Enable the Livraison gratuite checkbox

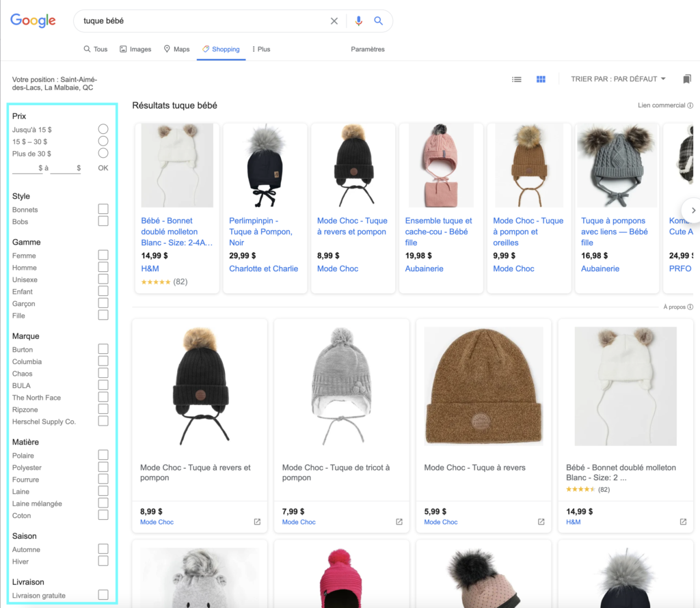click(103, 595)
